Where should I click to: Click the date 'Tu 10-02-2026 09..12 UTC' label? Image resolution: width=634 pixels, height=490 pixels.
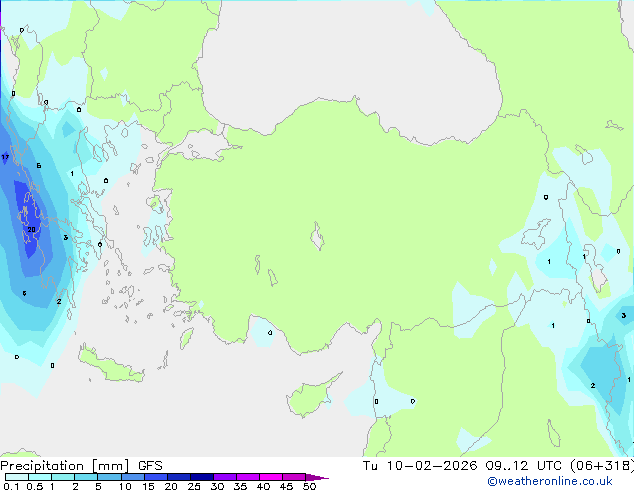tap(462, 465)
